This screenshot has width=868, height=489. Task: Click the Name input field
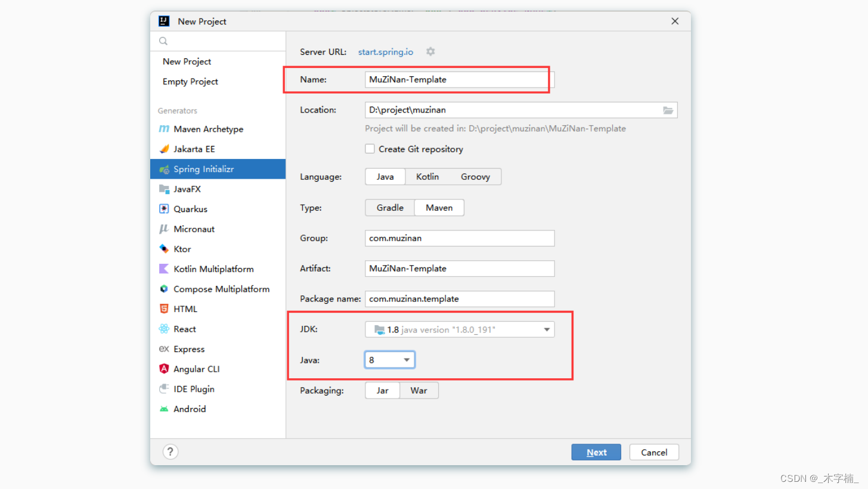[460, 79]
